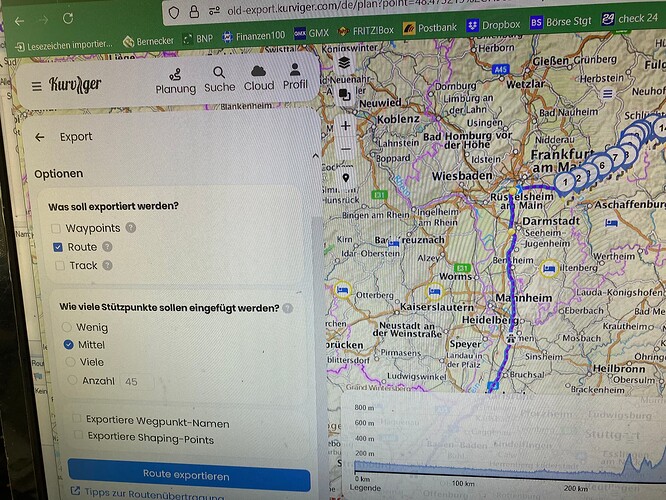
Task: Open the Profil tab
Action: (295, 77)
